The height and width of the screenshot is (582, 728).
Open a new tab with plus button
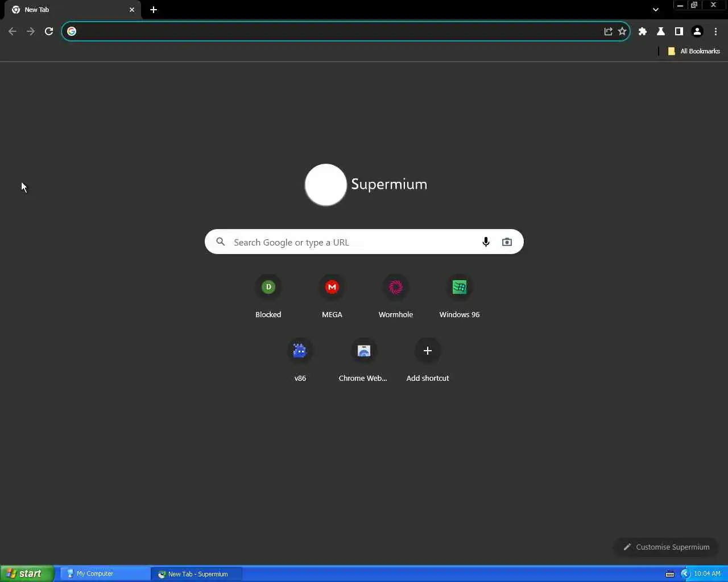tap(154, 10)
